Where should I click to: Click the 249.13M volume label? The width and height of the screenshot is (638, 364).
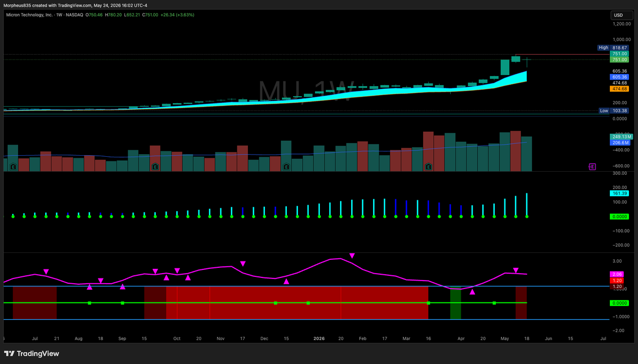click(621, 137)
